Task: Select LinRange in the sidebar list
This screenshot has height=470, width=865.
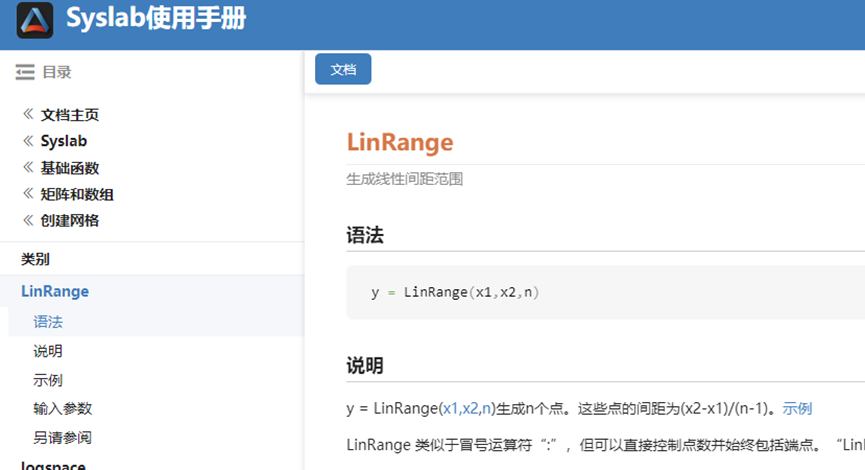Action: pyautogui.click(x=55, y=291)
